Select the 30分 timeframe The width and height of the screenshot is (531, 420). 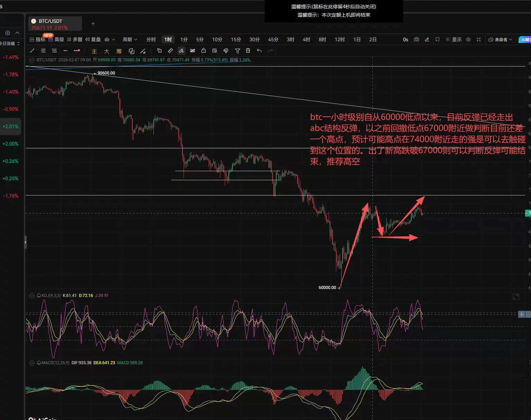tap(255, 40)
